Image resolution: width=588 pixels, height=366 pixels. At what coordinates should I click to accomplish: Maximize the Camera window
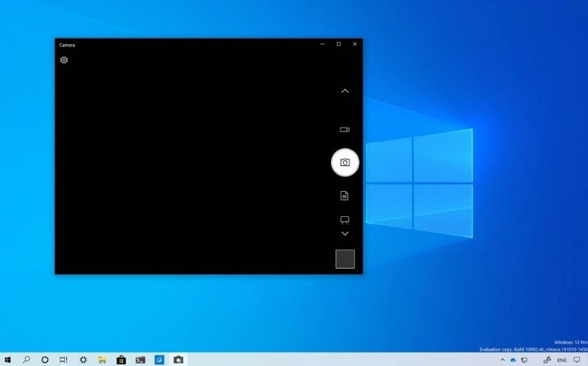click(x=338, y=44)
